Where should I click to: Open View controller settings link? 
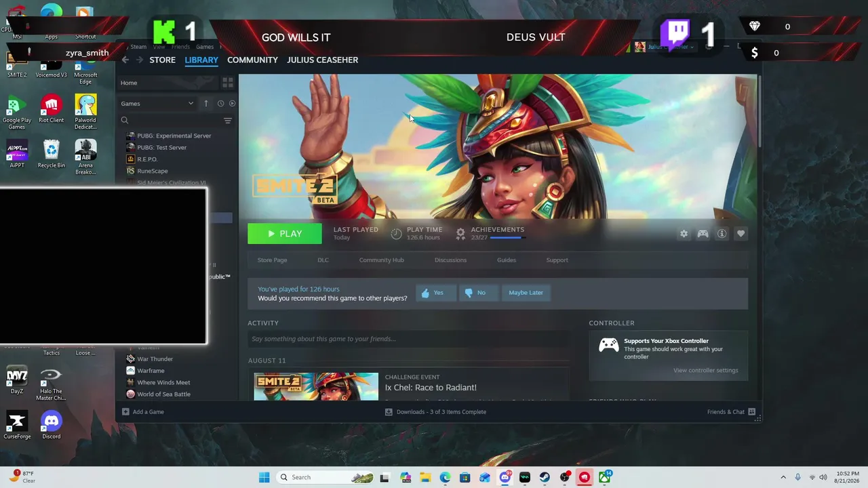tap(705, 371)
